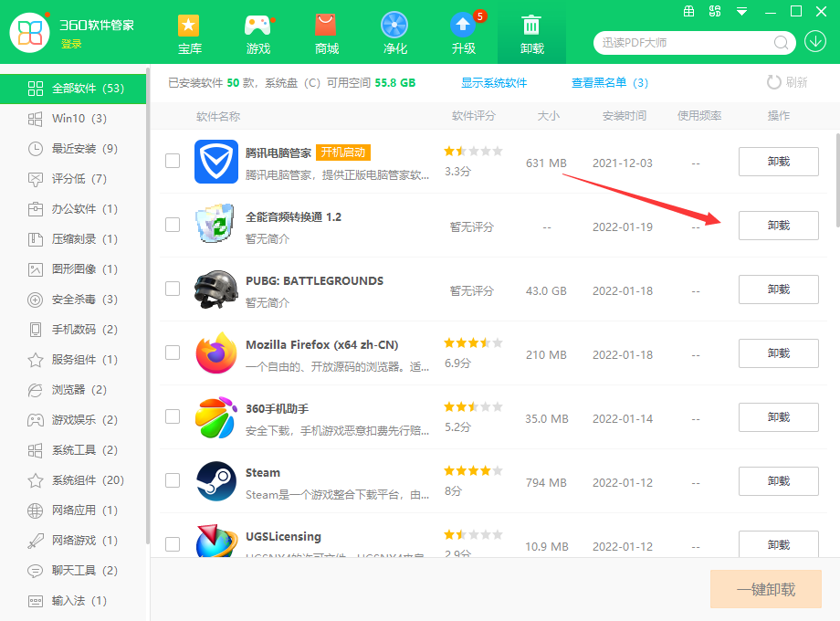Uninstall 腾讯电脑管家 with 卸载 button
The height and width of the screenshot is (621, 840).
779,162
